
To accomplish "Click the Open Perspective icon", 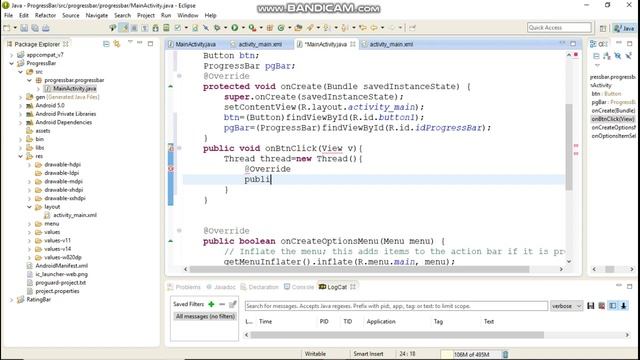I will tap(603, 28).
